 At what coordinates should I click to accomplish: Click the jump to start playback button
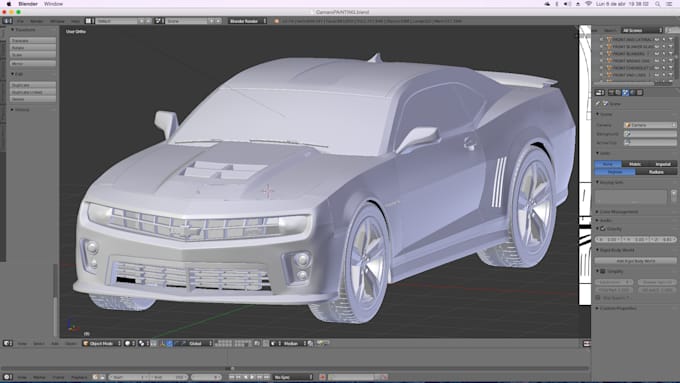click(x=232, y=377)
